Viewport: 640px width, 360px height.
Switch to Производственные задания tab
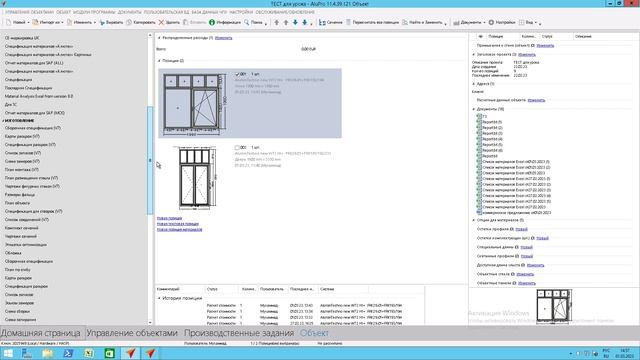coord(239,333)
